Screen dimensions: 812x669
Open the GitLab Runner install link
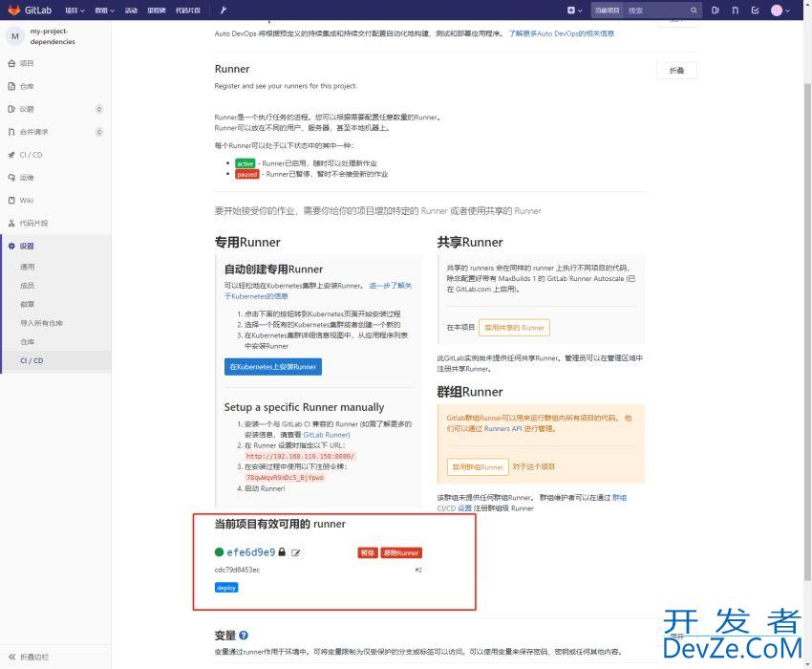[x=327, y=435]
